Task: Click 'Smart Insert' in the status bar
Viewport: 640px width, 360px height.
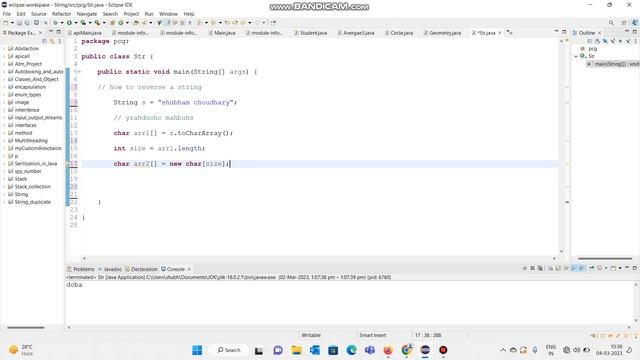Action: (372, 335)
